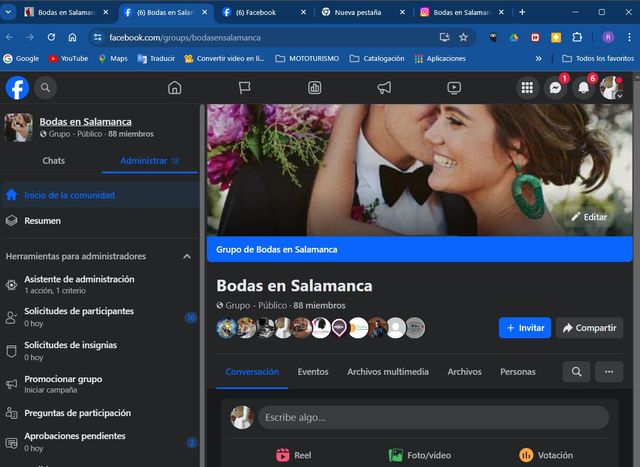Open the Catalogación bookmarks folder
Viewport: 640px width, 467px height.
pos(377,58)
